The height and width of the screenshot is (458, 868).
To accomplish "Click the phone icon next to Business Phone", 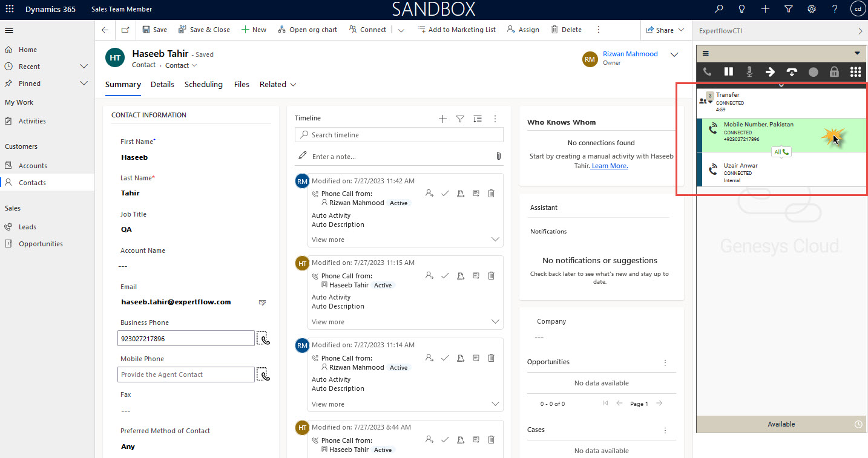I will [x=263, y=338].
